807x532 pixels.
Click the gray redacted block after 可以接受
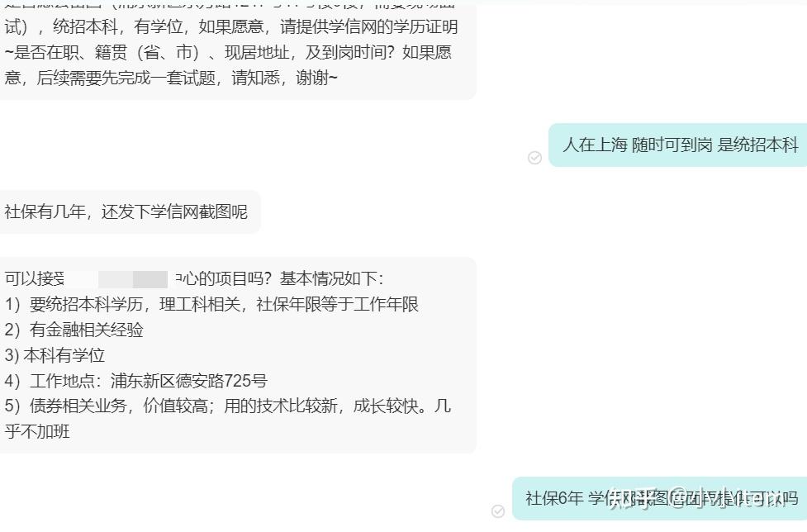point(133,279)
